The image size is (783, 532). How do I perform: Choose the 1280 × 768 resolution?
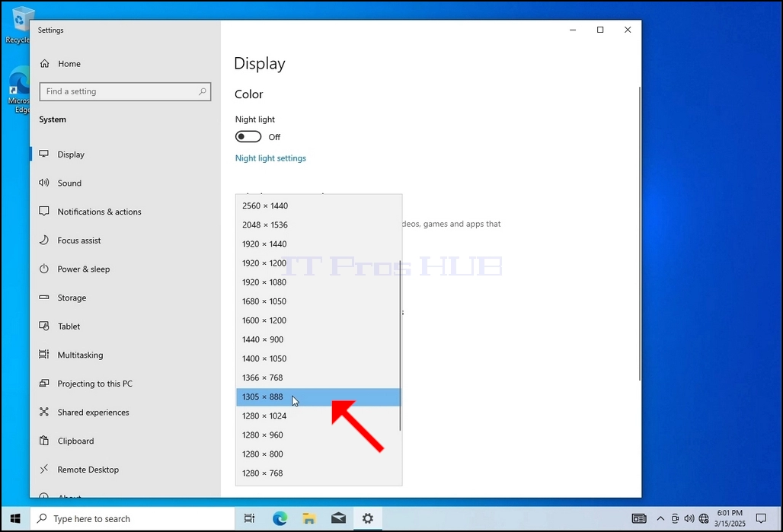pos(318,473)
